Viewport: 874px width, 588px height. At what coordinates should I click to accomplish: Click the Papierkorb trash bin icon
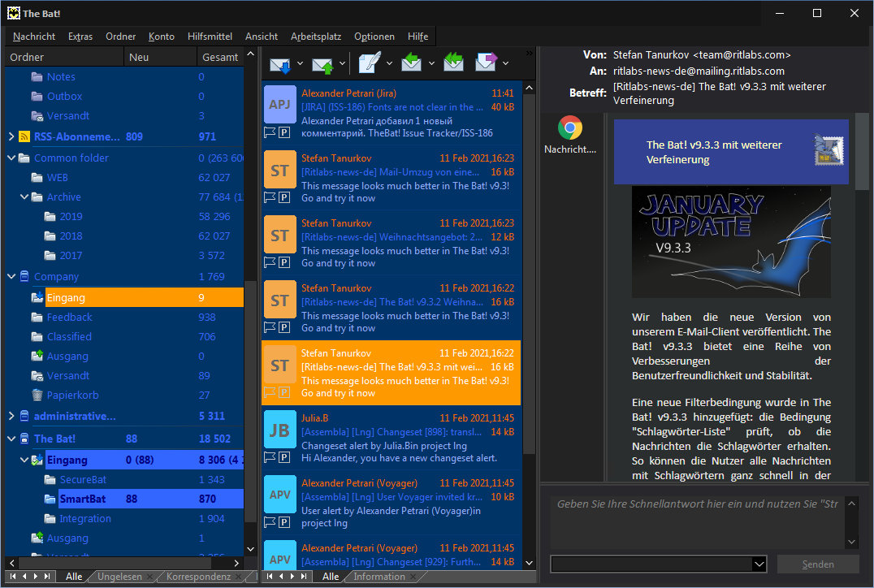pos(37,396)
